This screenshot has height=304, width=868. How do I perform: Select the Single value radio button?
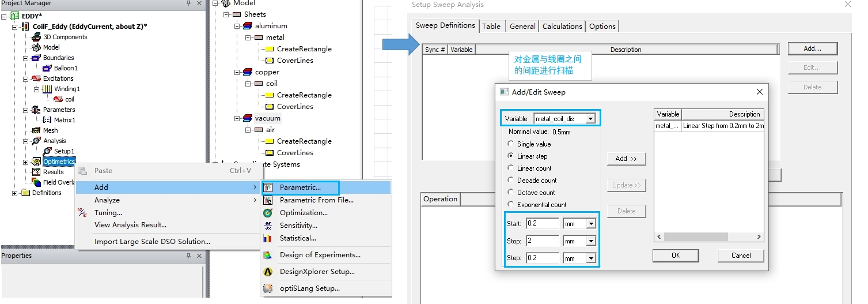510,144
